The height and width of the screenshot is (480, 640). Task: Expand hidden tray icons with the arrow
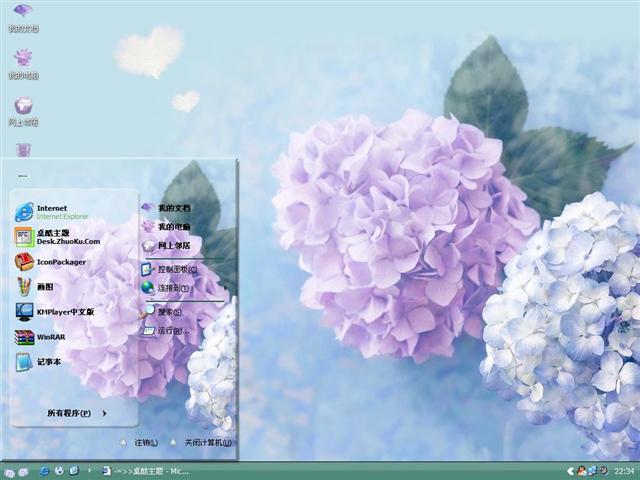click(571, 471)
